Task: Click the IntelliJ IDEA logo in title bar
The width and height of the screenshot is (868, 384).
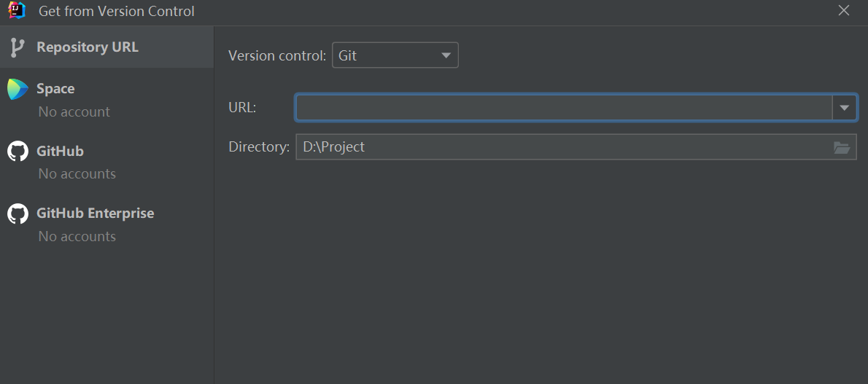Action: click(16, 10)
